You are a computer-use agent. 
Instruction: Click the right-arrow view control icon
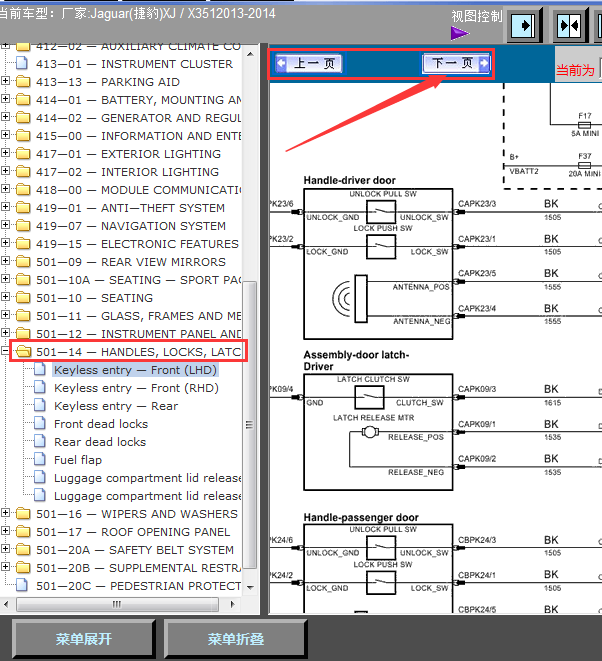coord(522,25)
